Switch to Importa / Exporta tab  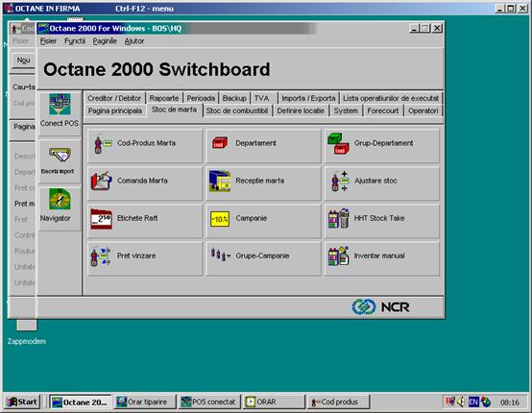[x=308, y=98]
